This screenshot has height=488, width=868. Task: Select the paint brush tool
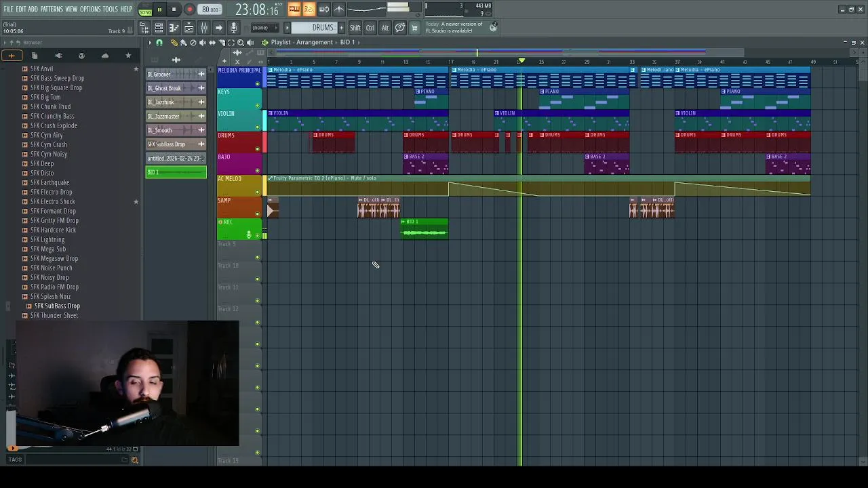[183, 43]
